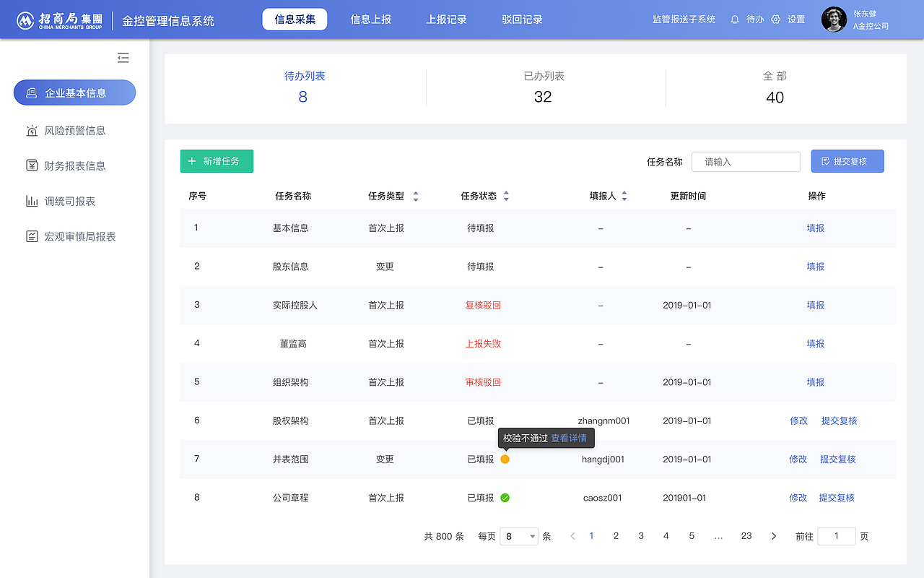Open the 宏观审慎局报表 report icon
The image size is (924, 578).
[x=32, y=236]
